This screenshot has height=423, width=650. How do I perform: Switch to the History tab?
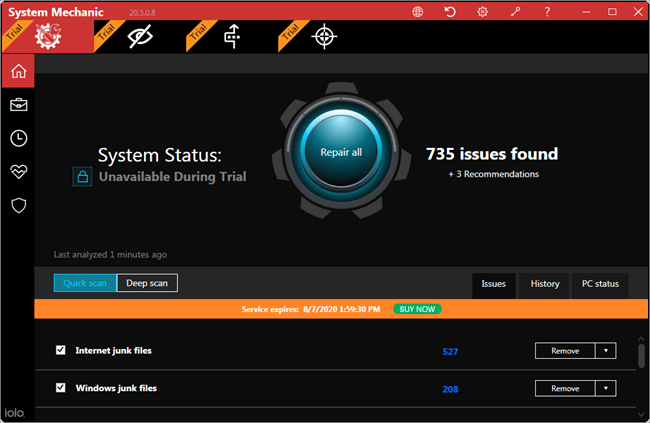[x=545, y=284]
